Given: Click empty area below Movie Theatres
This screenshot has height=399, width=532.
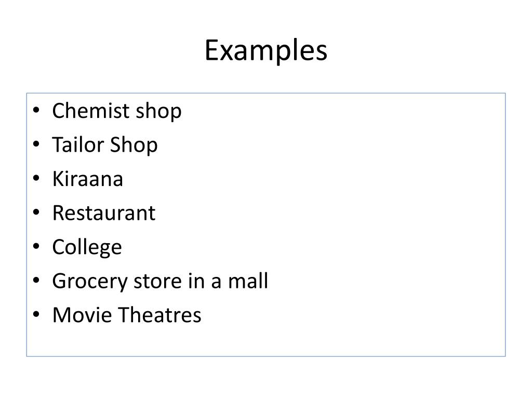Looking at the screenshot, I should (x=266, y=340).
